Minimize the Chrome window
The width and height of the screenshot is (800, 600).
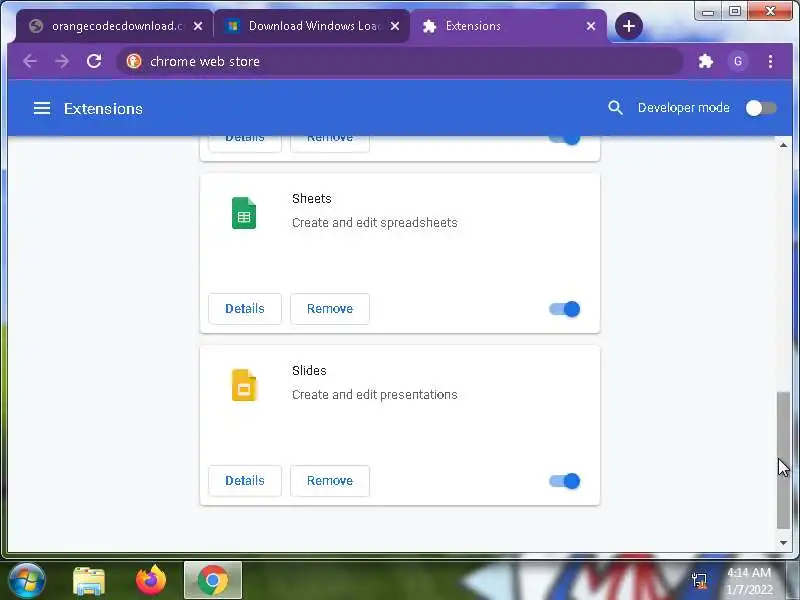tap(708, 11)
